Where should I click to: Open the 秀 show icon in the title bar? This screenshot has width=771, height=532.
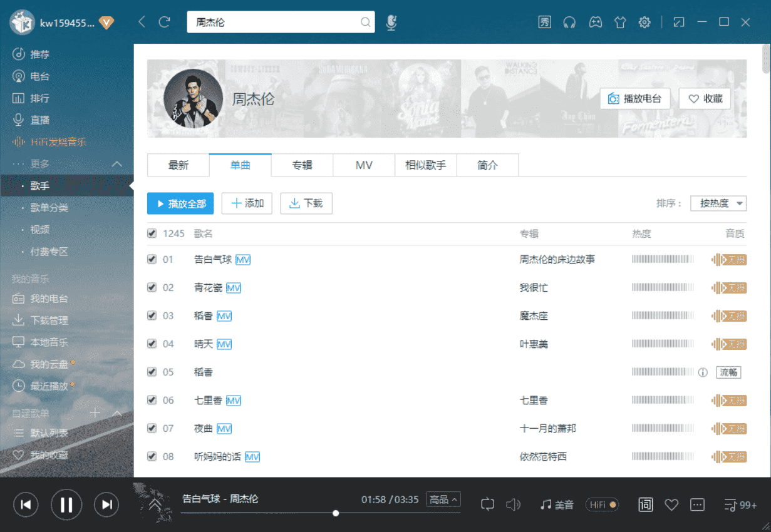click(x=545, y=23)
